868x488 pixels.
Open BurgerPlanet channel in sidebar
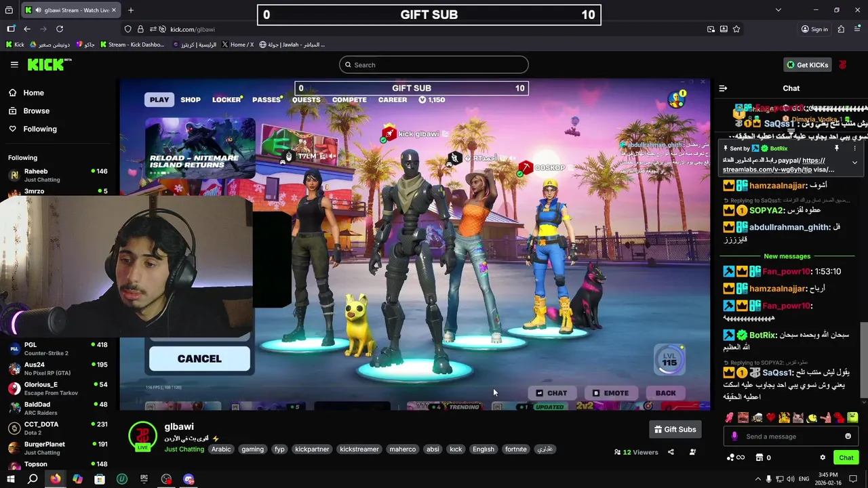[58, 448]
